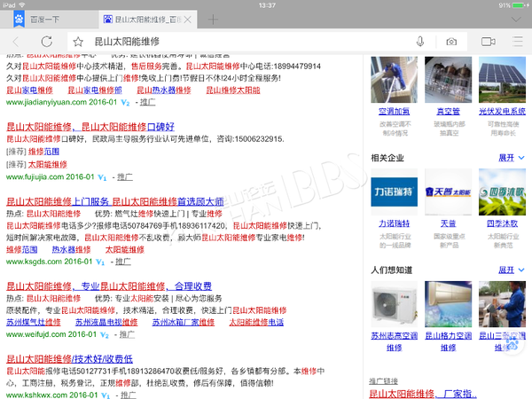The width and height of the screenshot is (532, 399).
Task: Open result 专业昆山太阳能维修, 合理收费
Action: [x=109, y=286]
